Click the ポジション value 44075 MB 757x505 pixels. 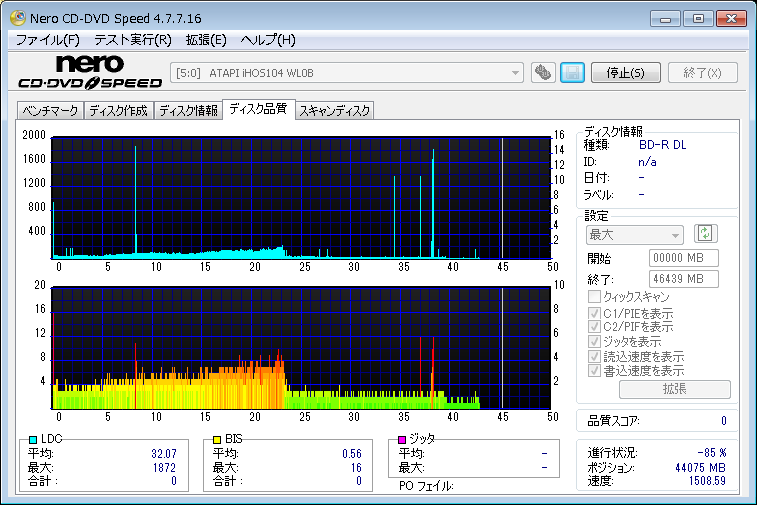point(700,468)
